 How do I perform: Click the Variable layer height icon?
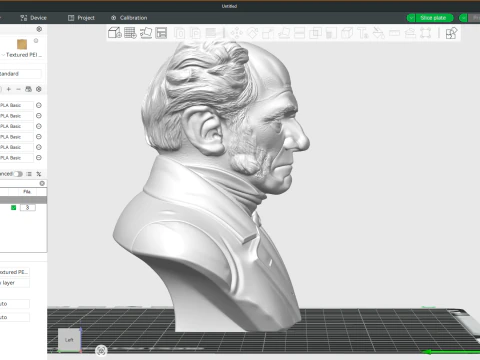point(211,33)
